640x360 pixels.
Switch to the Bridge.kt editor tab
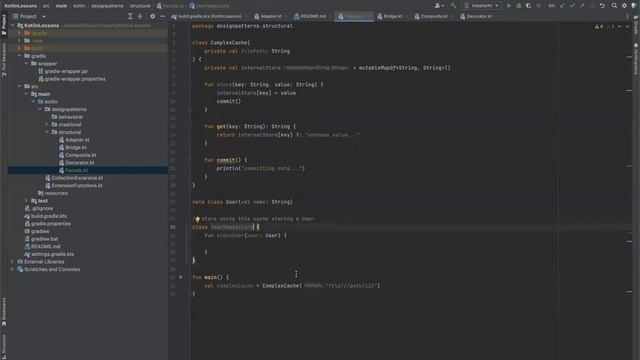coord(391,16)
